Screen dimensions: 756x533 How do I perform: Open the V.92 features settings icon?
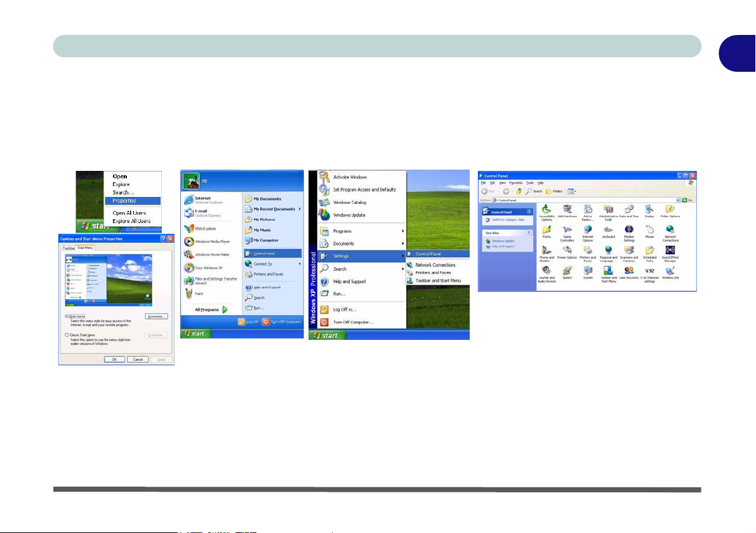649,274
